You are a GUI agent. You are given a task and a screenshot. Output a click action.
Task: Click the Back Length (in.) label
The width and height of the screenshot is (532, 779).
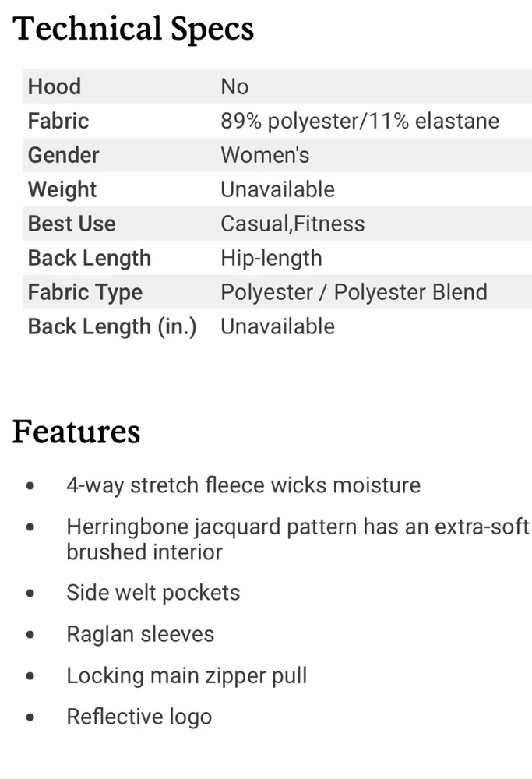(x=112, y=326)
